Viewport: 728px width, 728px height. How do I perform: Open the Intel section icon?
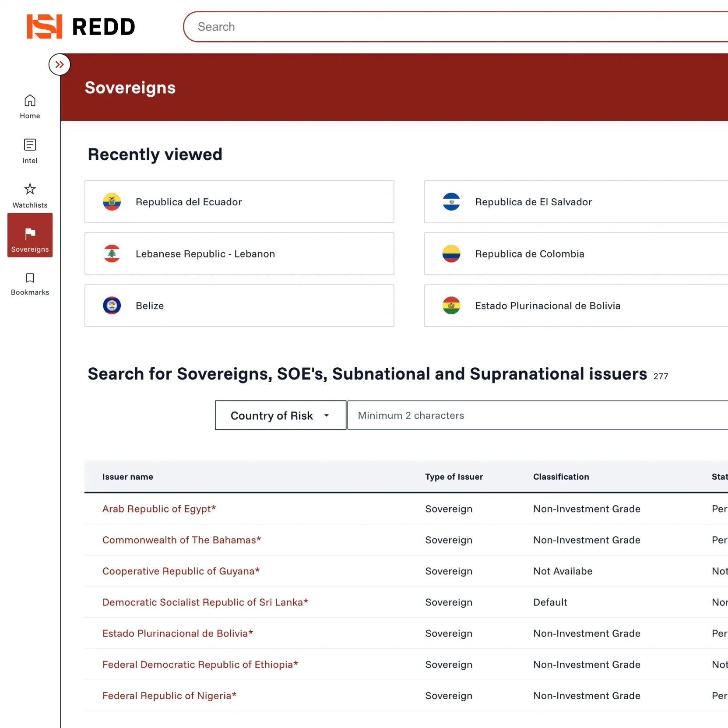(x=30, y=145)
